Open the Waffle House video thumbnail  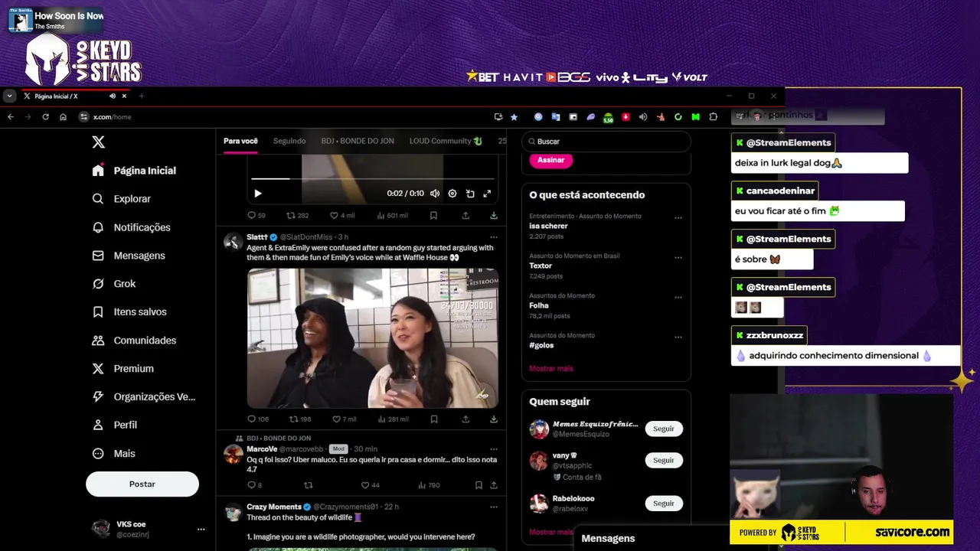[373, 337]
